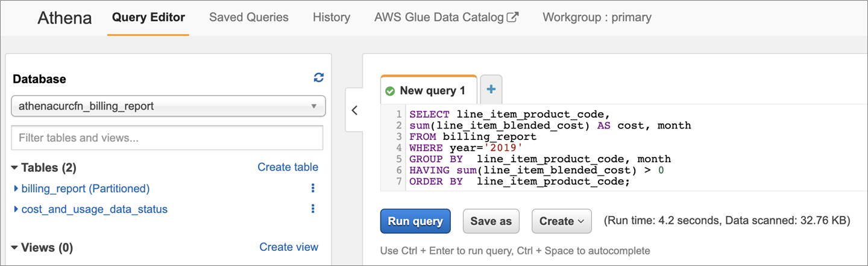
Task: Open the History tab
Action: click(331, 17)
